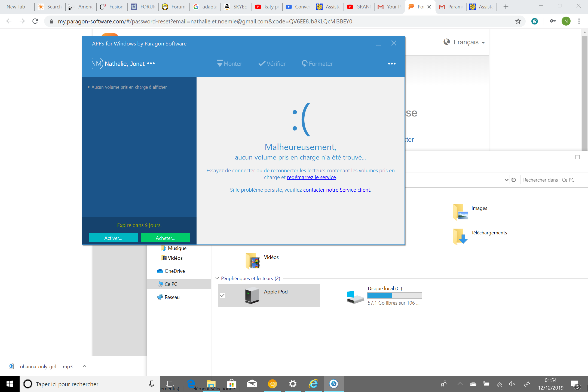The image size is (588, 392).
Task: Expand rihanna-only-girl mp3 download options
Action: point(84,366)
